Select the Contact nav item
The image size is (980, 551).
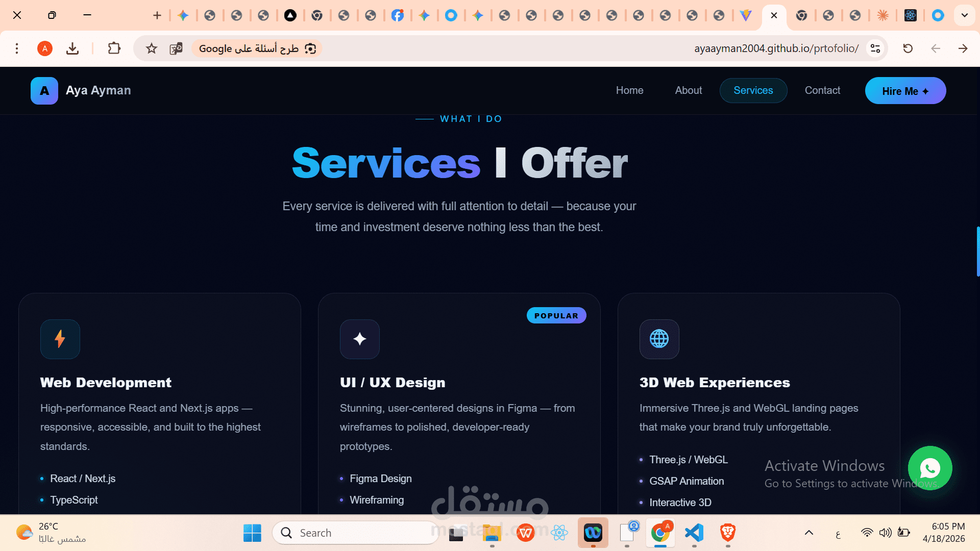(822, 90)
